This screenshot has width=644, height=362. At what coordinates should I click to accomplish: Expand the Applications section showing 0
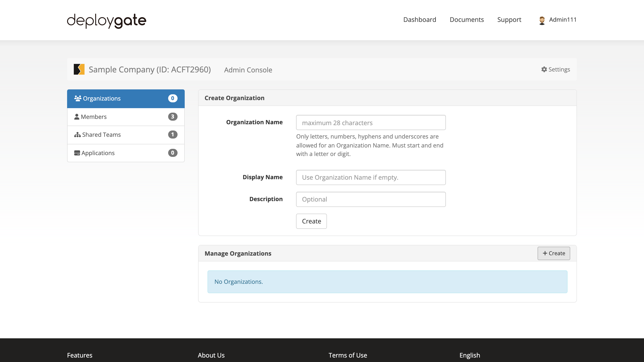[x=126, y=153]
